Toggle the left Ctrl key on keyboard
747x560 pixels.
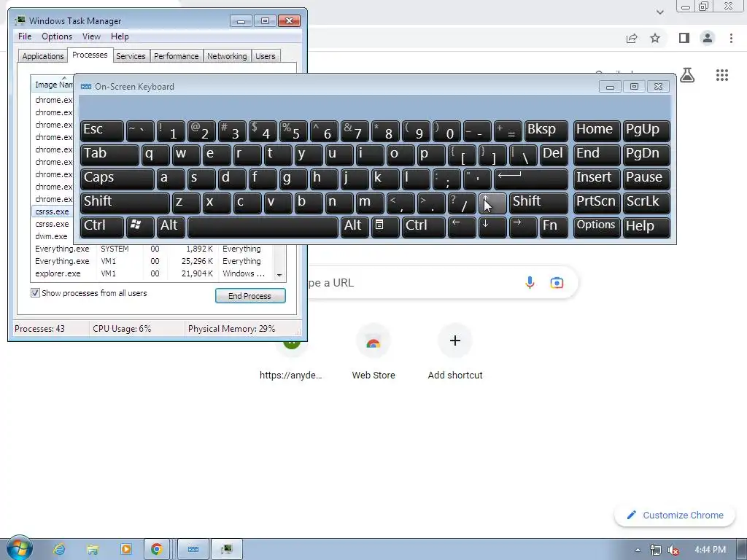click(102, 227)
